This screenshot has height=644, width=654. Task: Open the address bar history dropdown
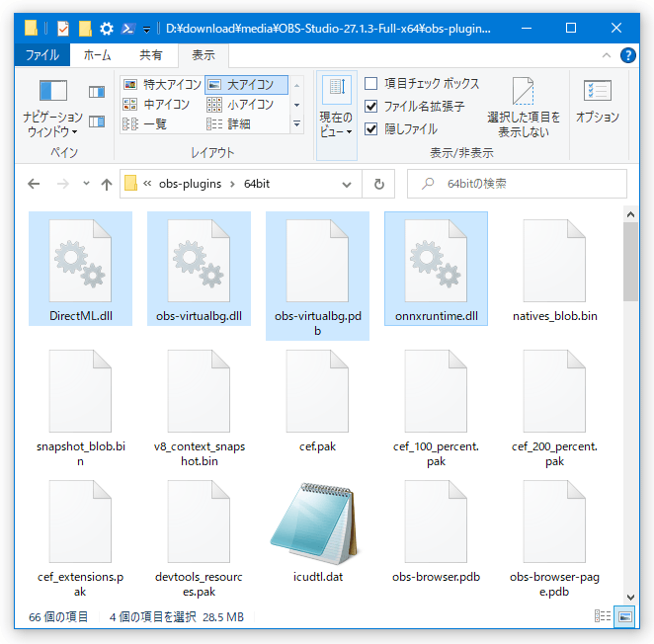[346, 184]
